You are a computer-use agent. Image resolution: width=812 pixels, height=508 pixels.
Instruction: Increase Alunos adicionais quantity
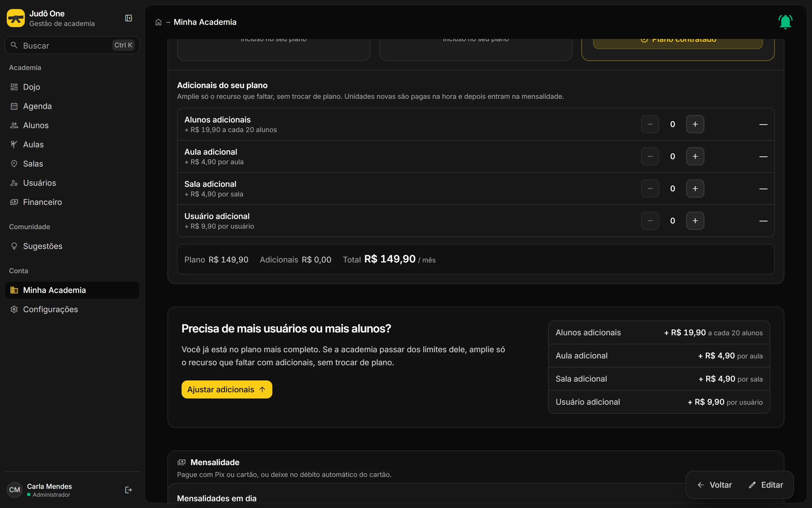[695, 124]
